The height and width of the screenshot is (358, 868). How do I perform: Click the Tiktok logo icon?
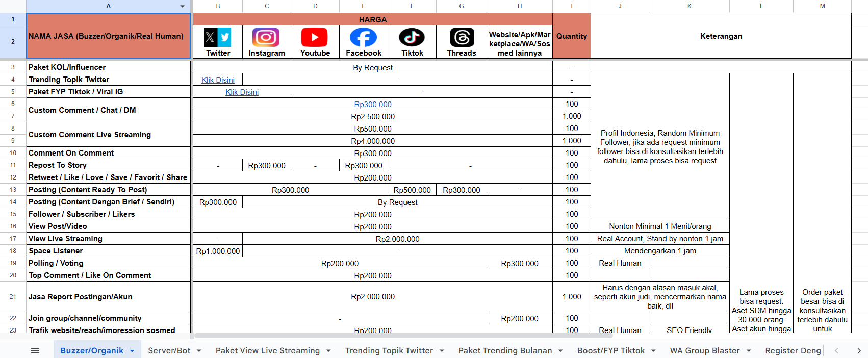point(412,37)
